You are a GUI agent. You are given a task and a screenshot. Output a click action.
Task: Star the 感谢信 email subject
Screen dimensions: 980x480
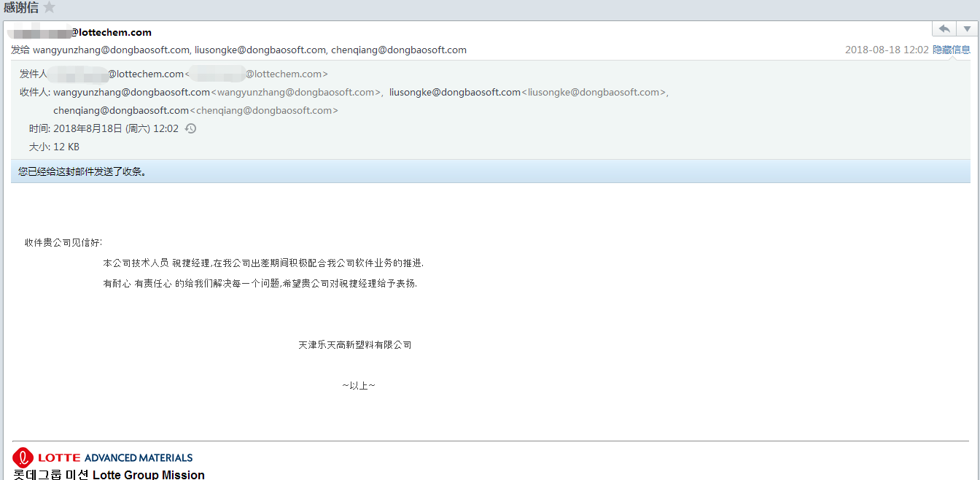(49, 8)
